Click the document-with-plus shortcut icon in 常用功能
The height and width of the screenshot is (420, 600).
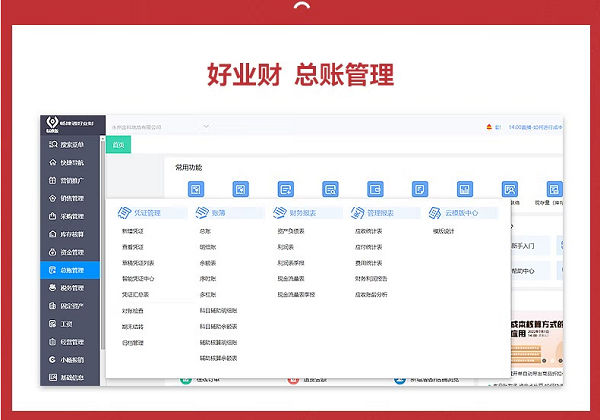[285, 189]
